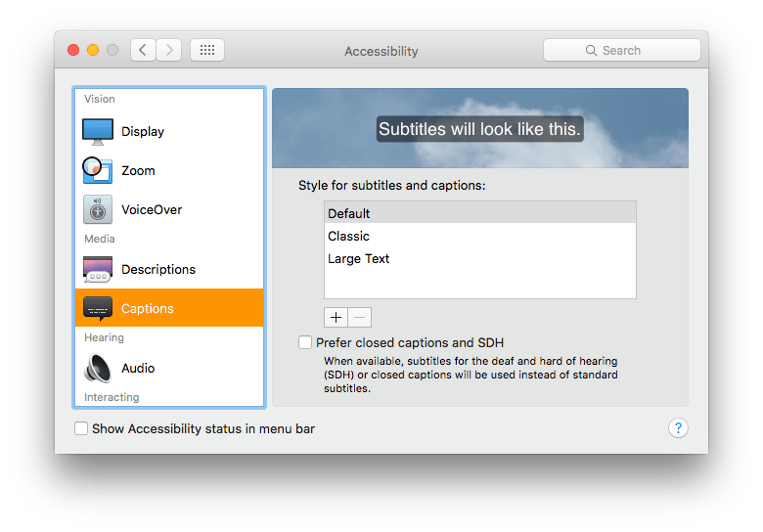Image resolution: width=763 pixels, height=532 pixels.
Task: Select the Zoom magnifier icon
Action: [x=98, y=171]
